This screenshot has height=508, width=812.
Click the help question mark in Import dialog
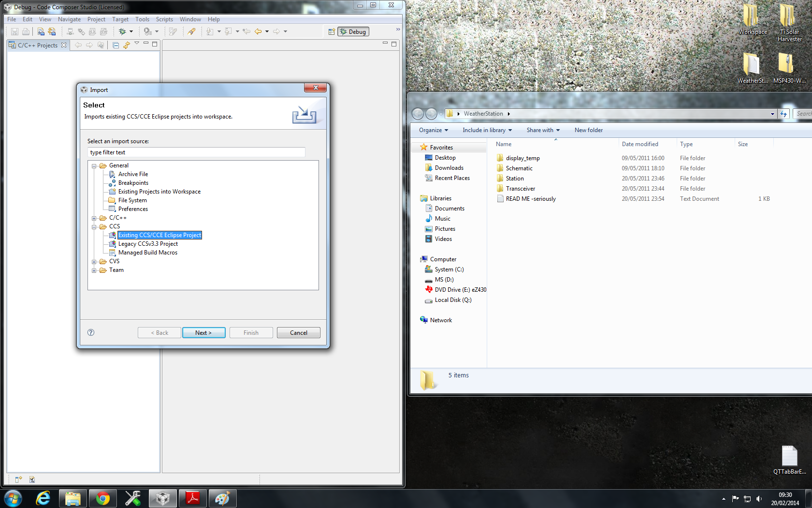click(x=91, y=332)
